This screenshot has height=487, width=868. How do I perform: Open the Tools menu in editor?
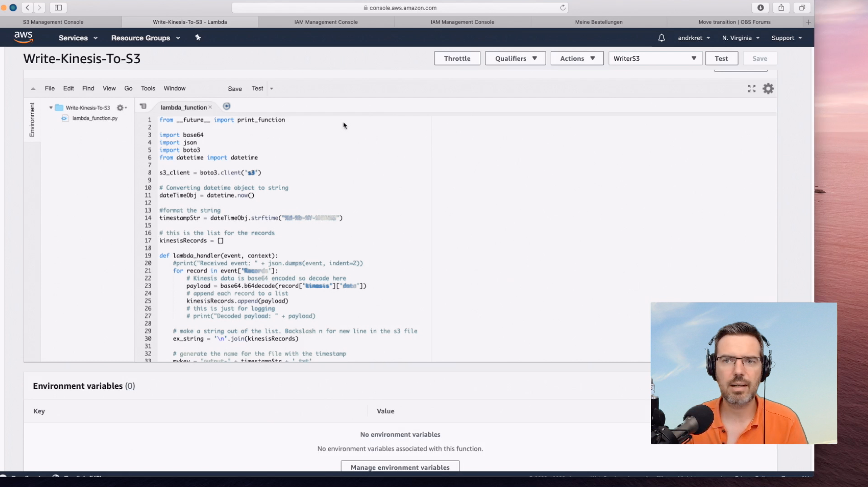click(148, 88)
